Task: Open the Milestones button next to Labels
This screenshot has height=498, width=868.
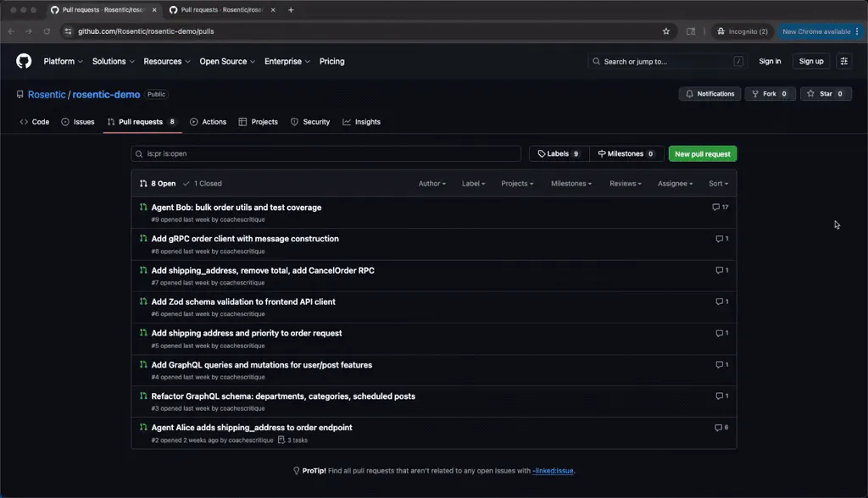Action: point(626,154)
